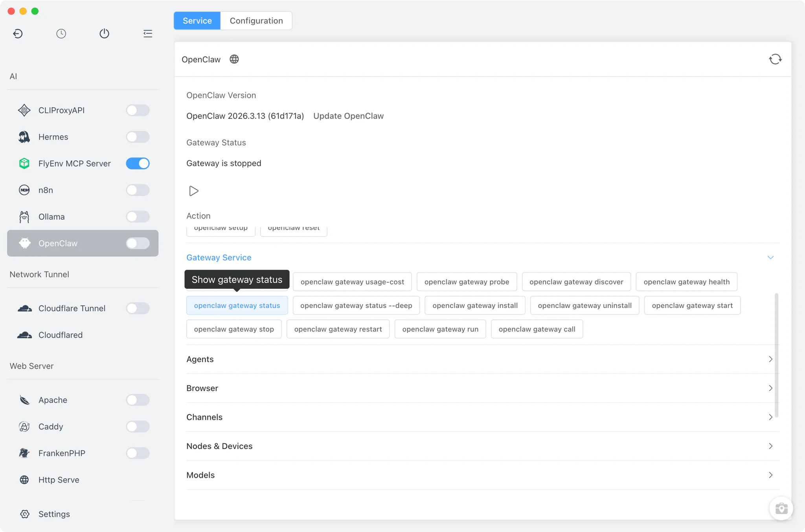Click the refresh icon in OpenClaw header
Screen dimensions: 805x532
pyautogui.click(x=775, y=59)
